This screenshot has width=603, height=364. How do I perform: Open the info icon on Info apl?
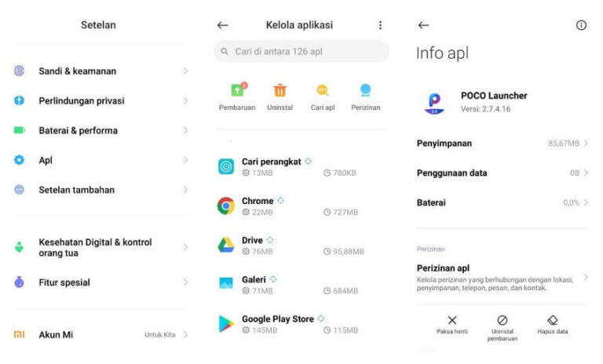[x=581, y=25]
